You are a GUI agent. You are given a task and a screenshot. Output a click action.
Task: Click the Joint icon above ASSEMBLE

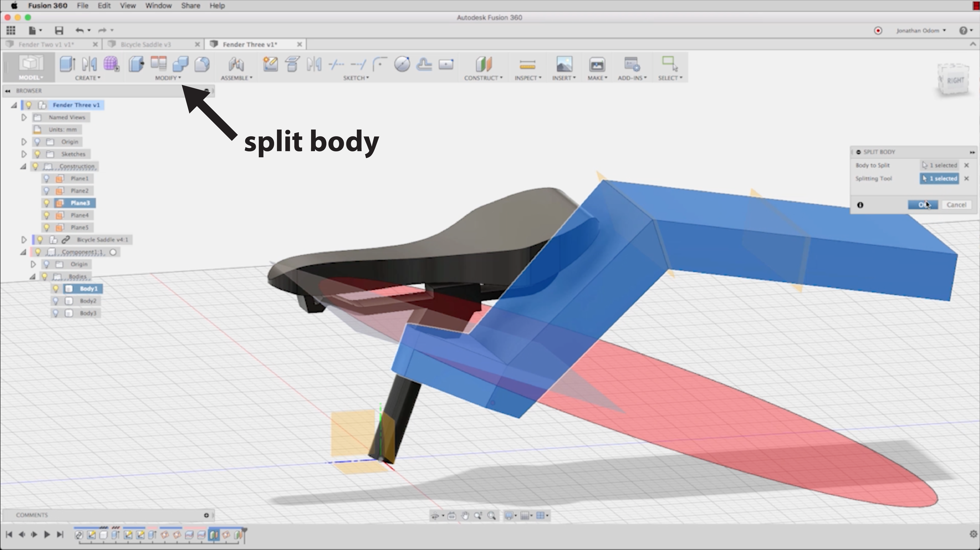(236, 64)
